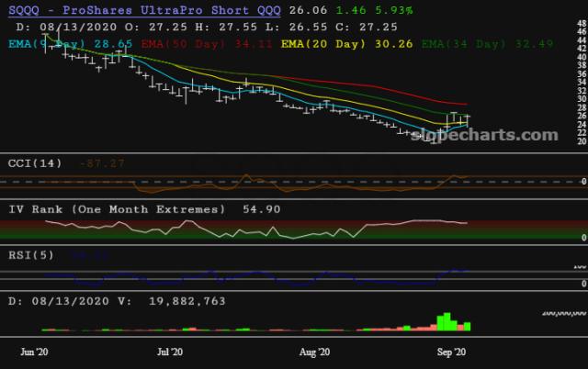Click the CCI(14) indicator panel label
The height and width of the screenshot is (369, 588).
point(35,163)
